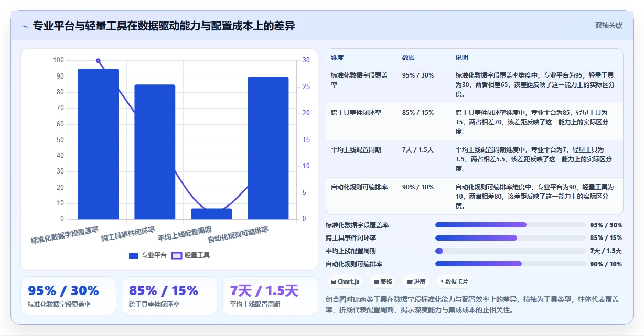Click table cell 85% / 15%
Viewport: 644px width, 336px height.
click(418, 113)
